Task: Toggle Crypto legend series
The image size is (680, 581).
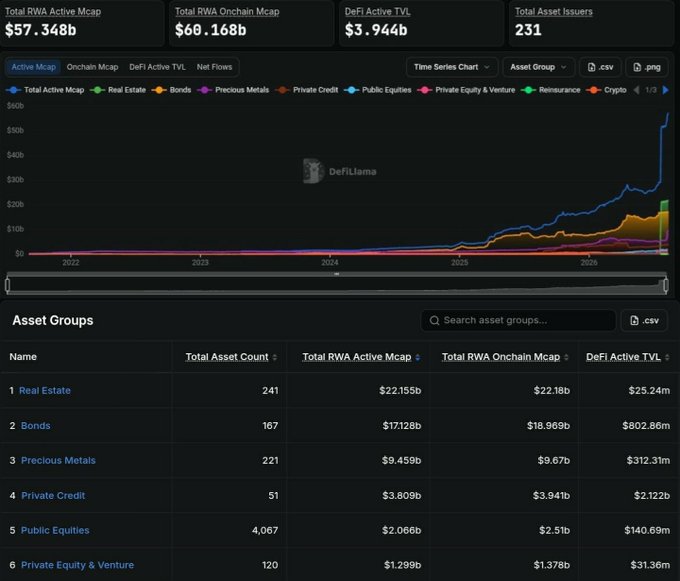Action: [606, 90]
